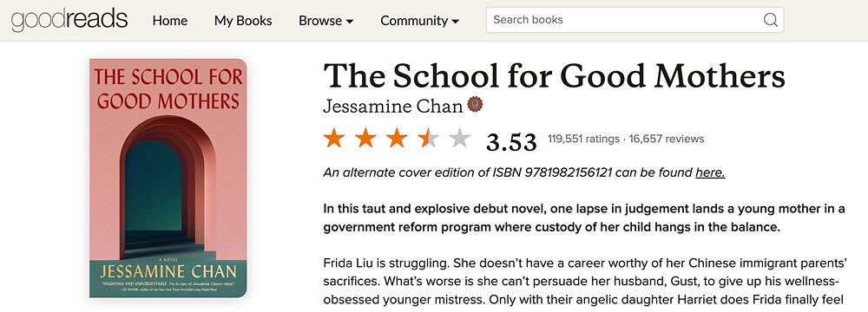Click the book cover thumbnail
868x312 pixels.
pos(168,179)
